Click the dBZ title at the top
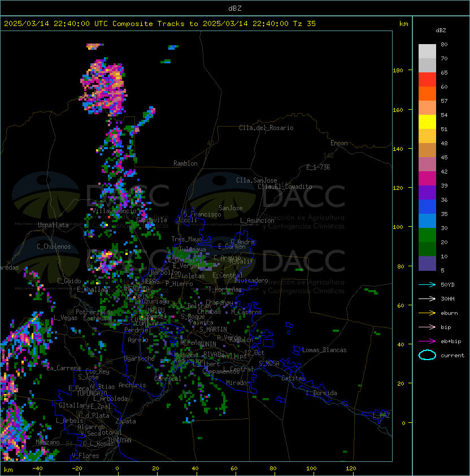This screenshot has width=470, height=476. coord(235,8)
